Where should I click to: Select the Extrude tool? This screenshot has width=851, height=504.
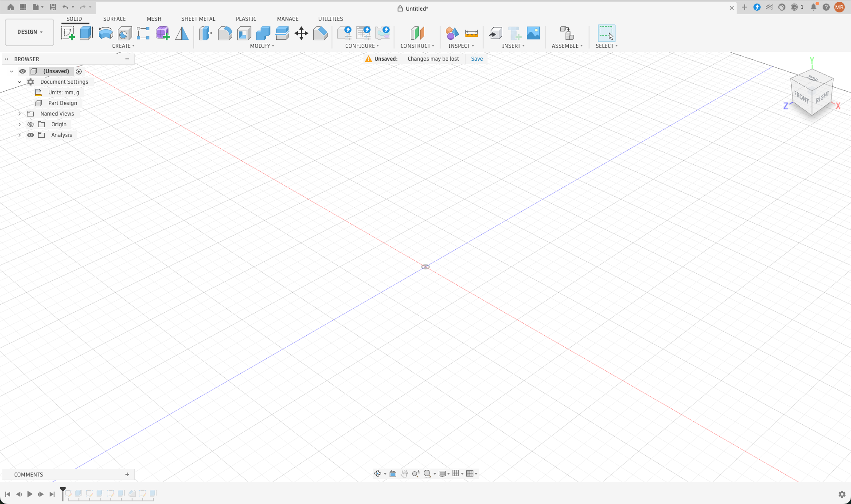[x=86, y=33]
